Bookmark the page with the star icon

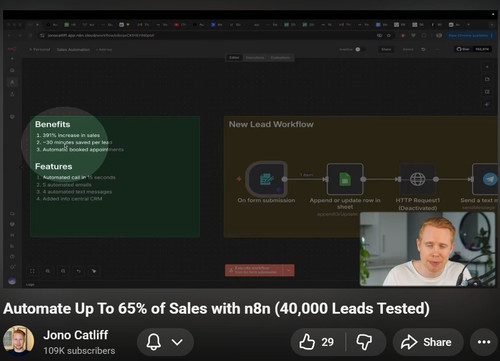pyautogui.click(x=389, y=35)
